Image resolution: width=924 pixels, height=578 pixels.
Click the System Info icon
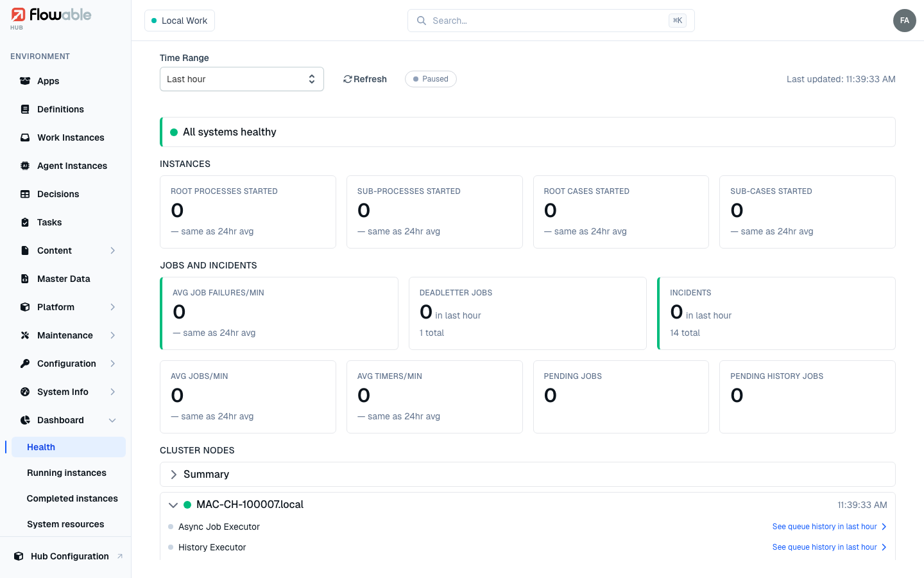[25, 392]
